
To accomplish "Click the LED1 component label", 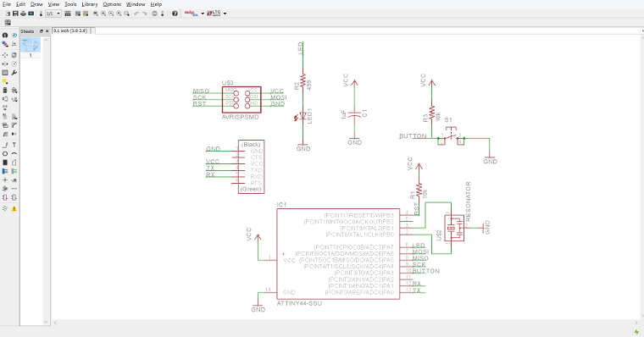I will [x=309, y=116].
